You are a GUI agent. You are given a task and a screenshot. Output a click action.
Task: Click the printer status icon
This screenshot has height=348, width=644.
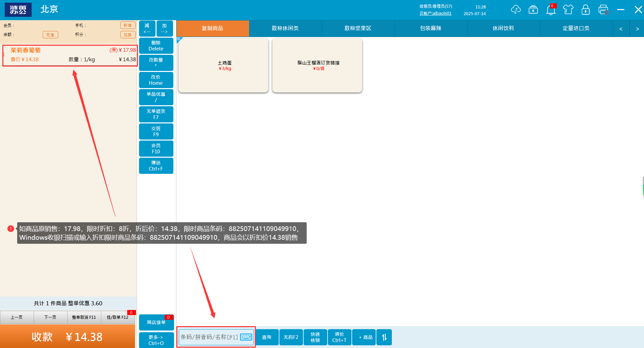[603, 10]
